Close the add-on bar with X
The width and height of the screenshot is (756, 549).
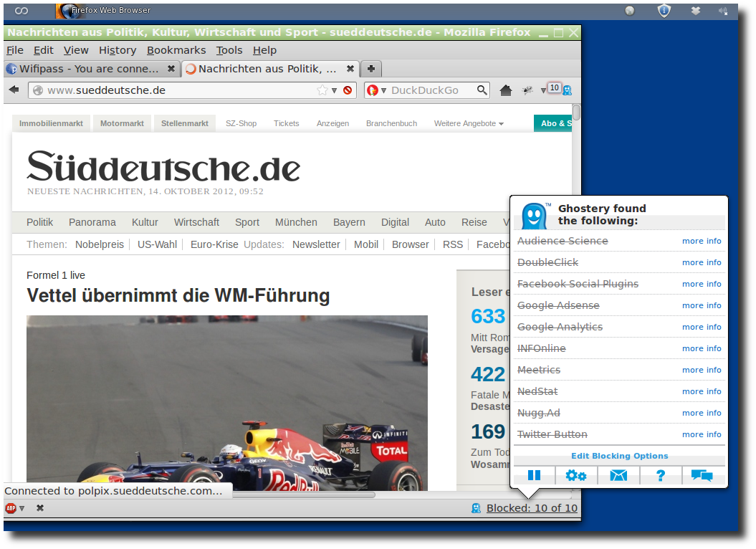click(41, 508)
